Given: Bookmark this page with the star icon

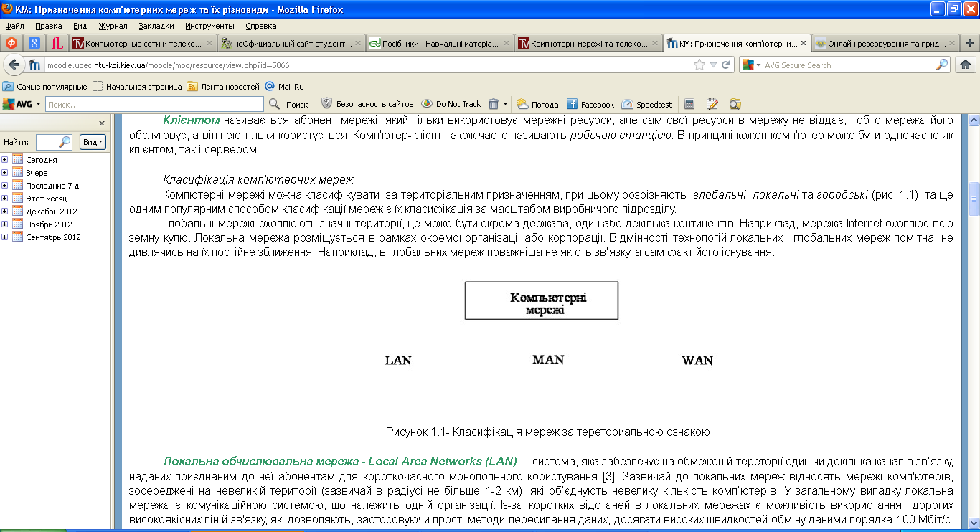Looking at the screenshot, I should 699,65.
